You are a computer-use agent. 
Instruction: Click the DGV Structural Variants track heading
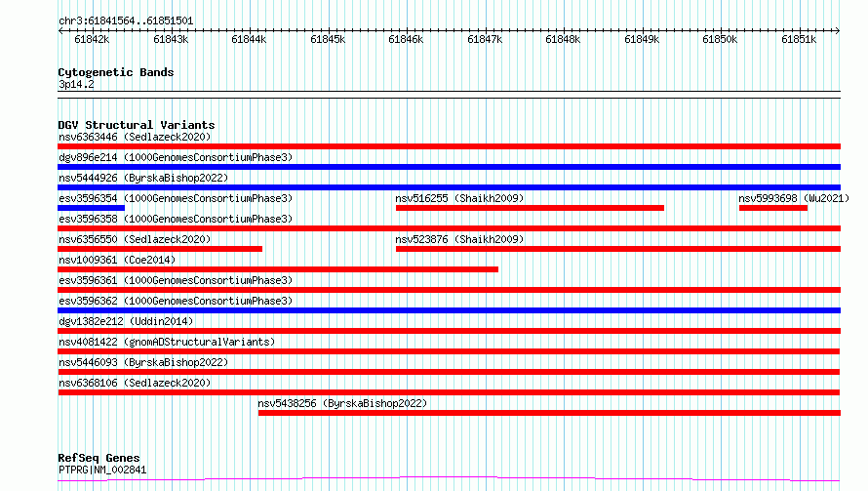point(137,125)
